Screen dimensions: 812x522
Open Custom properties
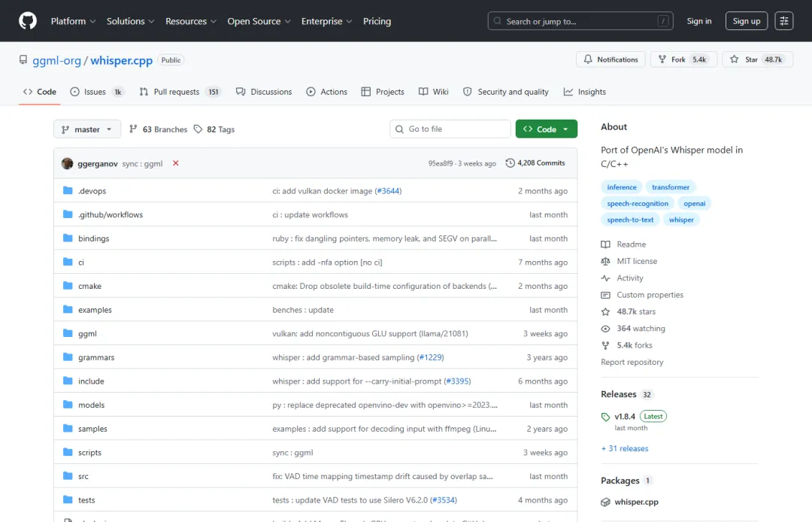pos(642,295)
